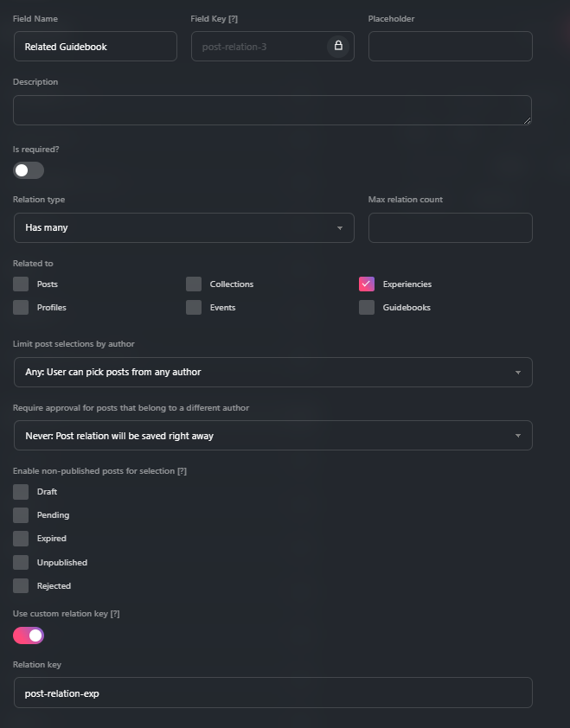Enable Pending posts for selection
Image resolution: width=570 pixels, height=728 pixels.
20,514
